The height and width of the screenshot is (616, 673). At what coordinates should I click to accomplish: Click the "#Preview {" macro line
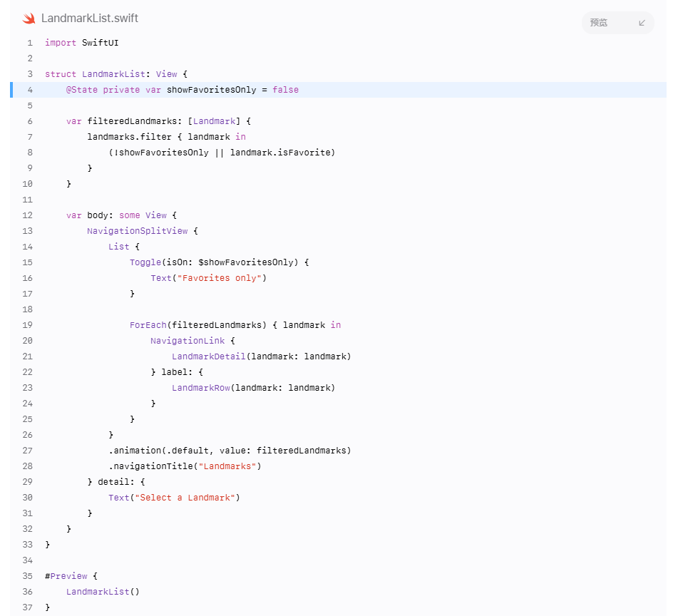click(71, 576)
